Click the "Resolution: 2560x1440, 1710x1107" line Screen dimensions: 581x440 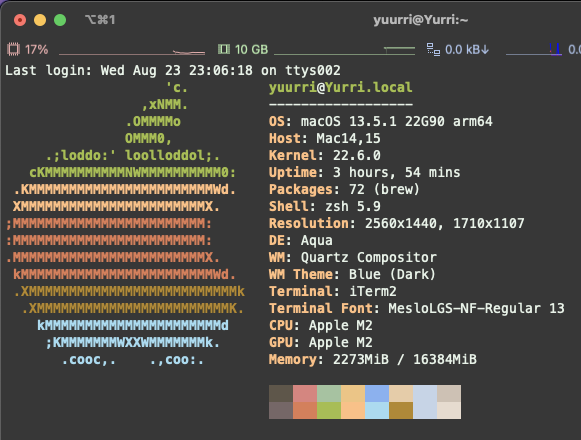(396, 223)
